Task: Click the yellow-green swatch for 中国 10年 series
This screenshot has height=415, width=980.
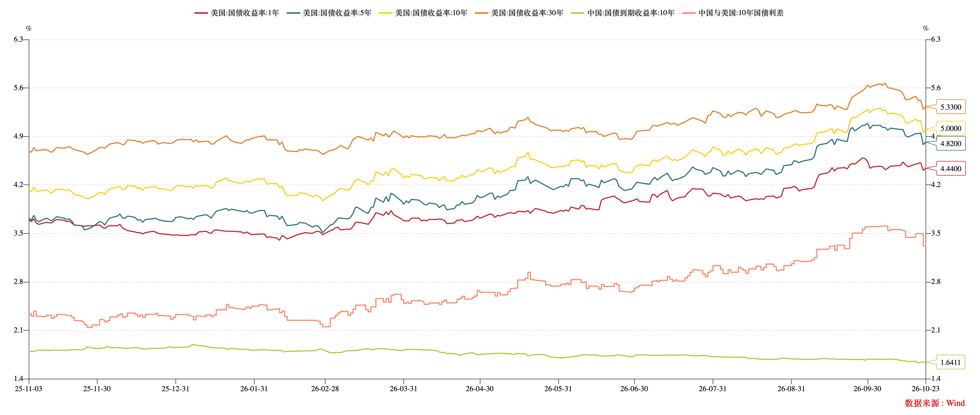Action: (x=578, y=13)
